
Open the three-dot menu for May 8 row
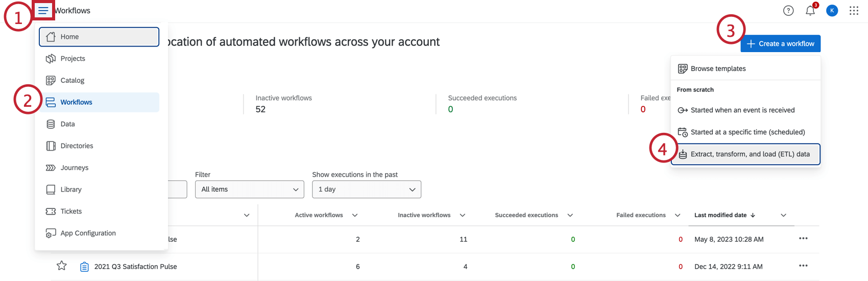803,239
